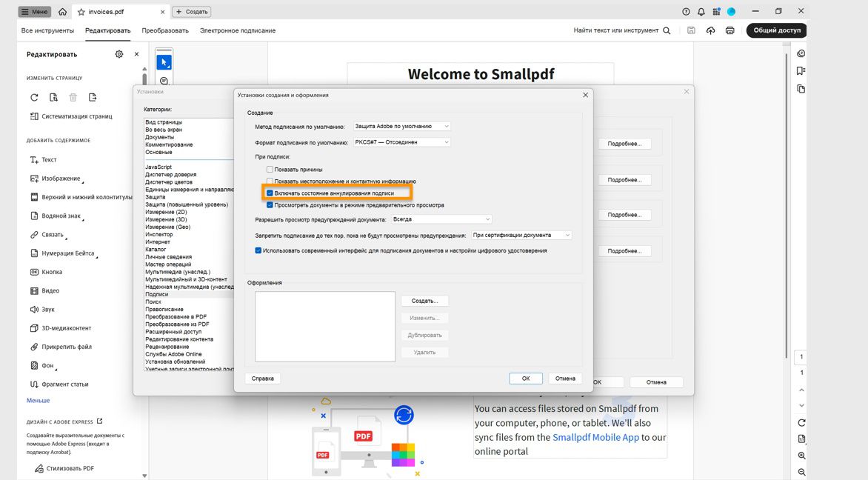Click ОК in signature settings dialog
The width and height of the screenshot is (868, 480).
point(525,379)
